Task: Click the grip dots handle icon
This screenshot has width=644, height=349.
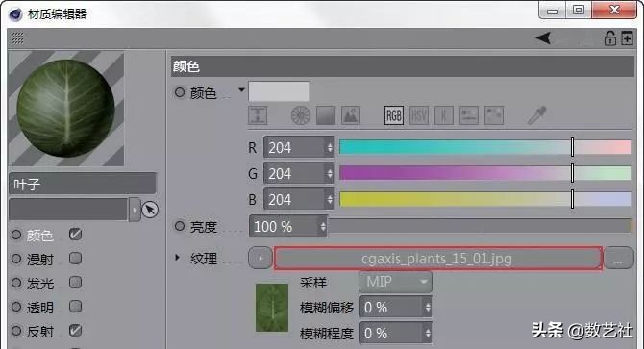Action: click(x=17, y=38)
